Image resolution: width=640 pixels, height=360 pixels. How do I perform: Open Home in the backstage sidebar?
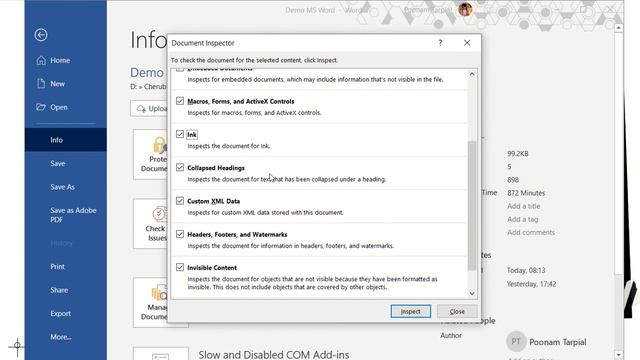(60, 60)
